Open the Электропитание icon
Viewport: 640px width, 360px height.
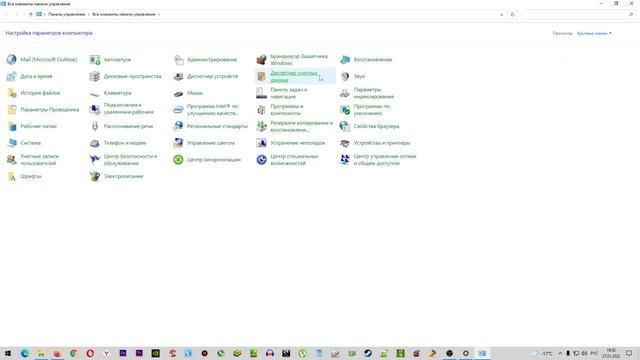click(x=95, y=177)
